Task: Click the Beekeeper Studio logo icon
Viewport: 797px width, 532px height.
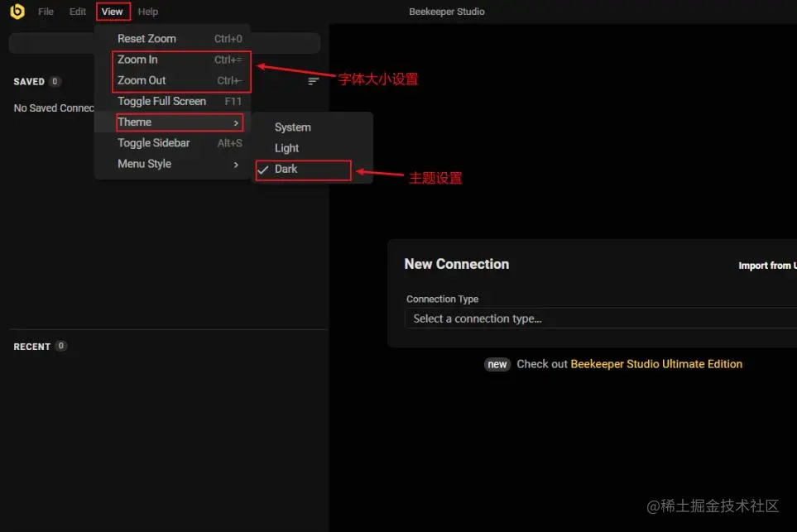Action: tap(17, 12)
